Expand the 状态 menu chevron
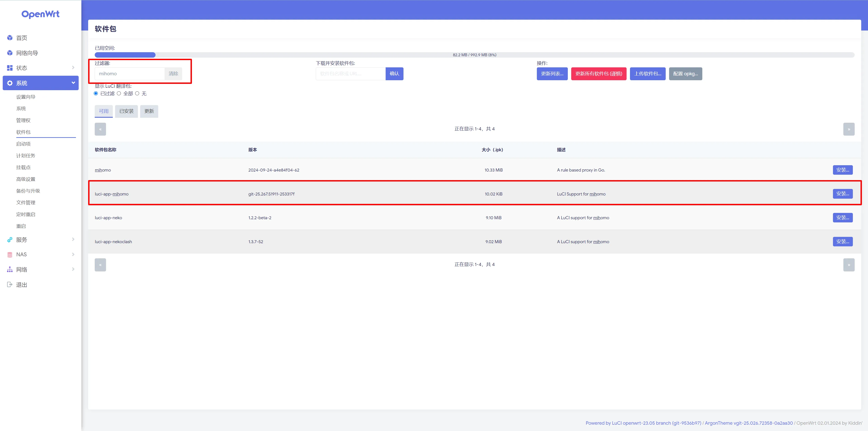This screenshot has height=431, width=868. click(x=73, y=67)
